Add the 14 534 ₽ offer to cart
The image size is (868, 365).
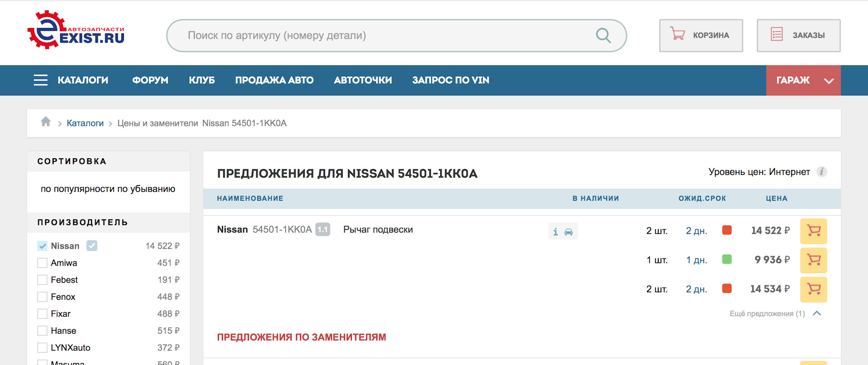click(x=814, y=289)
